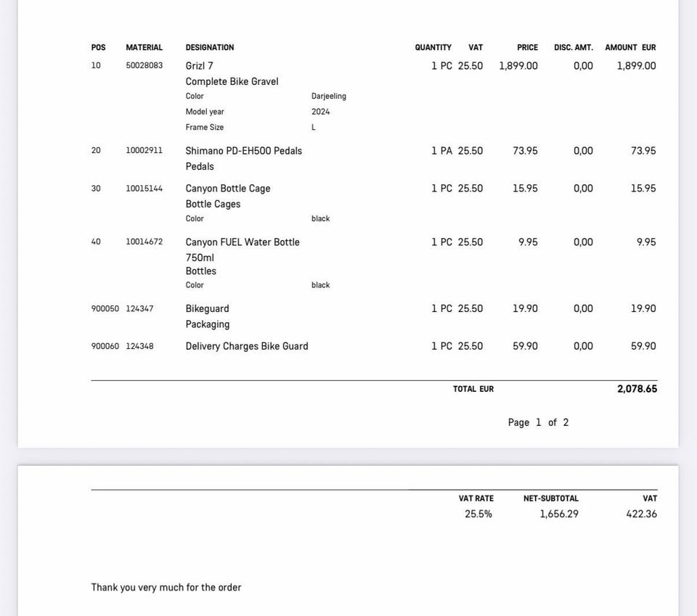Click material number 10014672
This screenshot has height=616, width=697.
(x=144, y=242)
